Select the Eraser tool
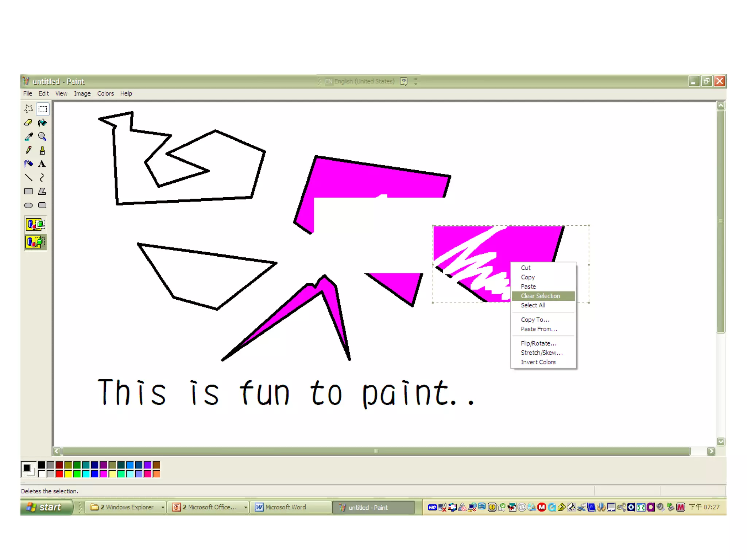The height and width of the screenshot is (560, 747). pyautogui.click(x=28, y=122)
